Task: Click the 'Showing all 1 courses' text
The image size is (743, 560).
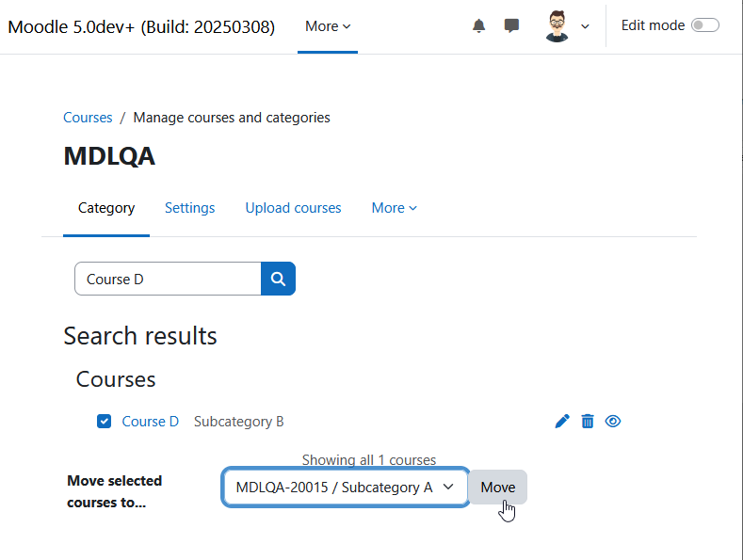Action: pos(369,460)
